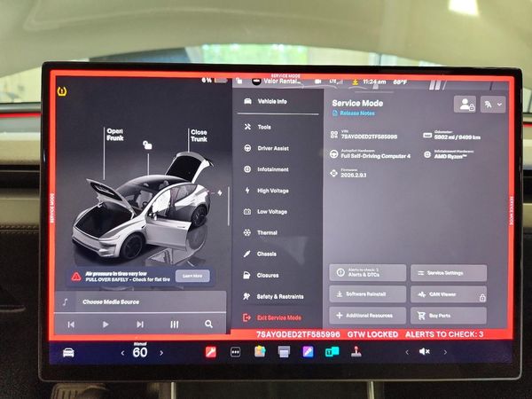532x399 pixels.
Task: Click the Valor Rental profile name
Action: point(282,81)
